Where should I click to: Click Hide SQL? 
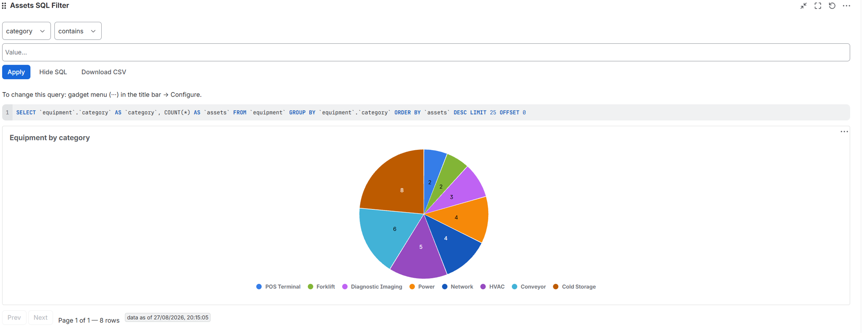click(x=53, y=72)
